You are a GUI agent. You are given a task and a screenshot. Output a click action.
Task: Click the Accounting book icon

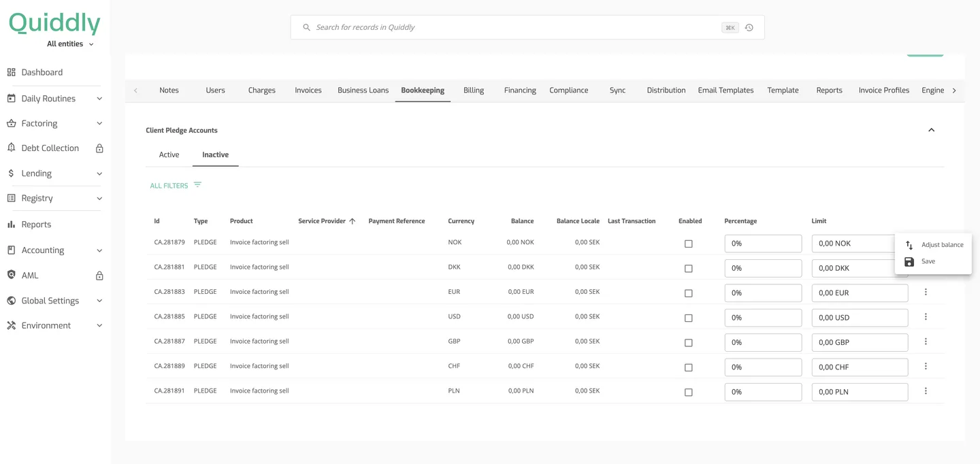(x=11, y=250)
